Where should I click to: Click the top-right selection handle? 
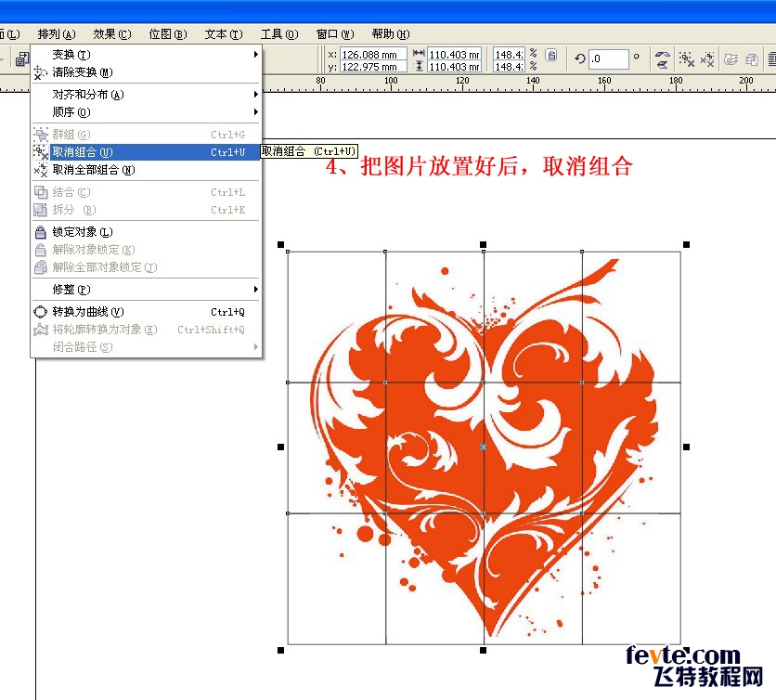coord(686,244)
